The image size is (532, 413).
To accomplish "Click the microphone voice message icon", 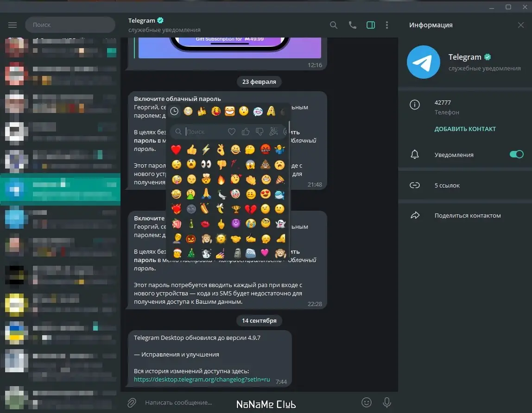I will coord(387,402).
